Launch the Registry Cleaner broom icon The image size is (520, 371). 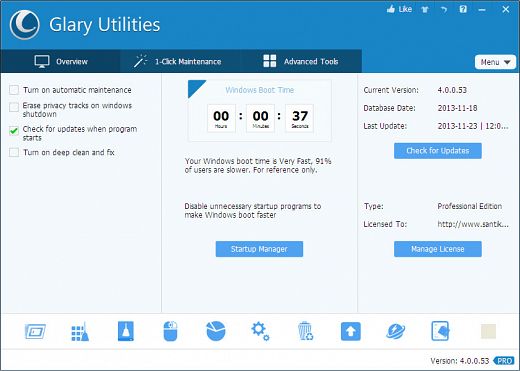click(x=80, y=331)
